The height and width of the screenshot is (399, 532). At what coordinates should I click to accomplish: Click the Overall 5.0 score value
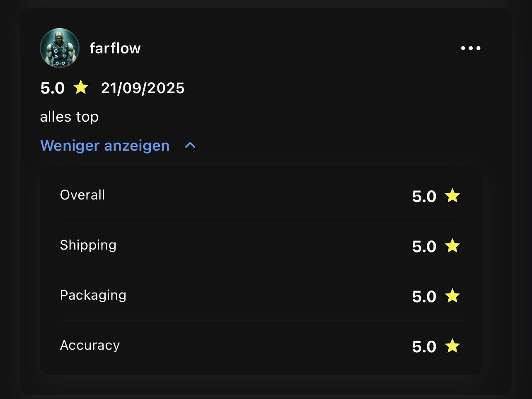pyautogui.click(x=424, y=197)
